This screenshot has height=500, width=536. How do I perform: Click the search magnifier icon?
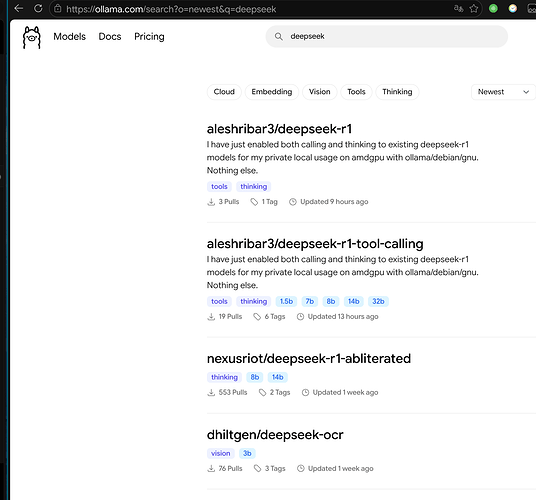click(x=279, y=37)
